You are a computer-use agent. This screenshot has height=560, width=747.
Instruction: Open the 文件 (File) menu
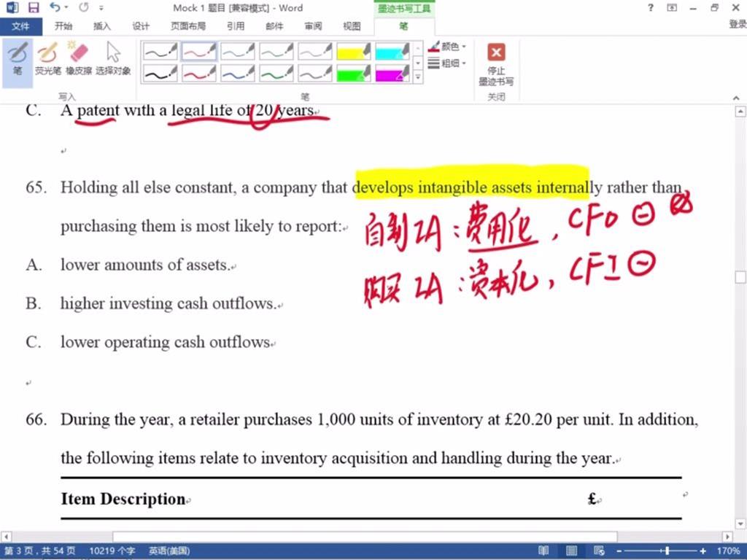pyautogui.click(x=21, y=26)
